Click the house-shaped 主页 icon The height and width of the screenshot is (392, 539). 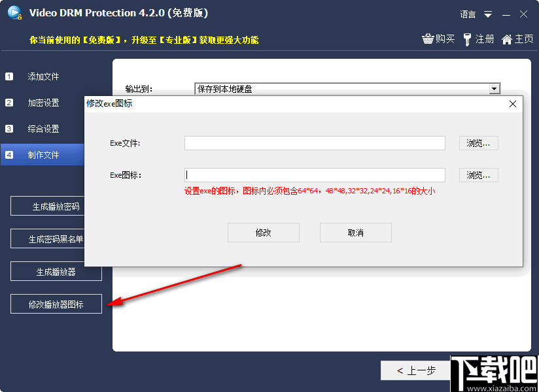pos(508,39)
